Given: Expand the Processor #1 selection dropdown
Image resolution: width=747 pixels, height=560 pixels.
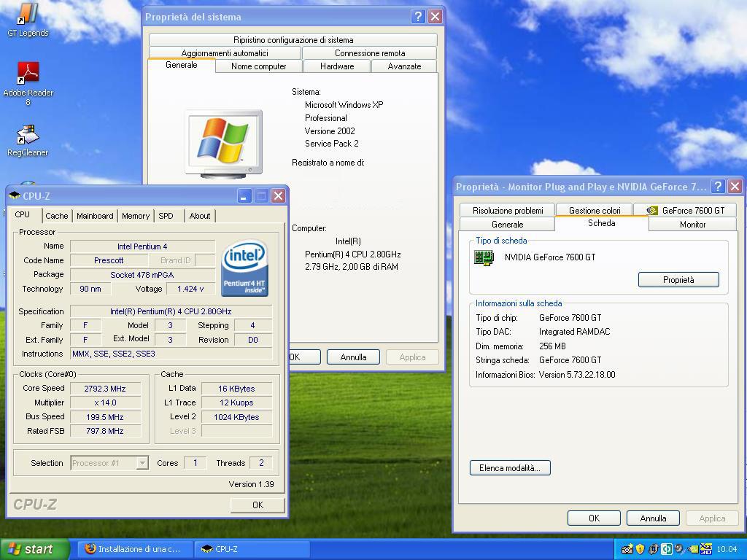Looking at the screenshot, I should tap(142, 463).
